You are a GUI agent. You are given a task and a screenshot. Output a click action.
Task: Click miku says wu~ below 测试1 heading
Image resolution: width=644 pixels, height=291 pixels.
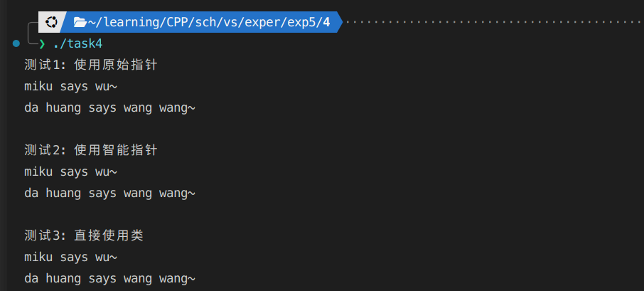(70, 86)
